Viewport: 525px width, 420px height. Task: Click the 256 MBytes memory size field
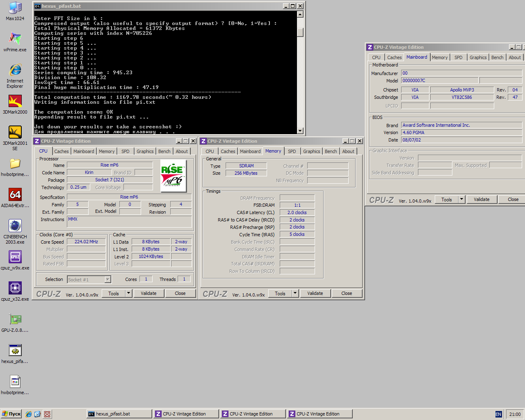point(246,173)
